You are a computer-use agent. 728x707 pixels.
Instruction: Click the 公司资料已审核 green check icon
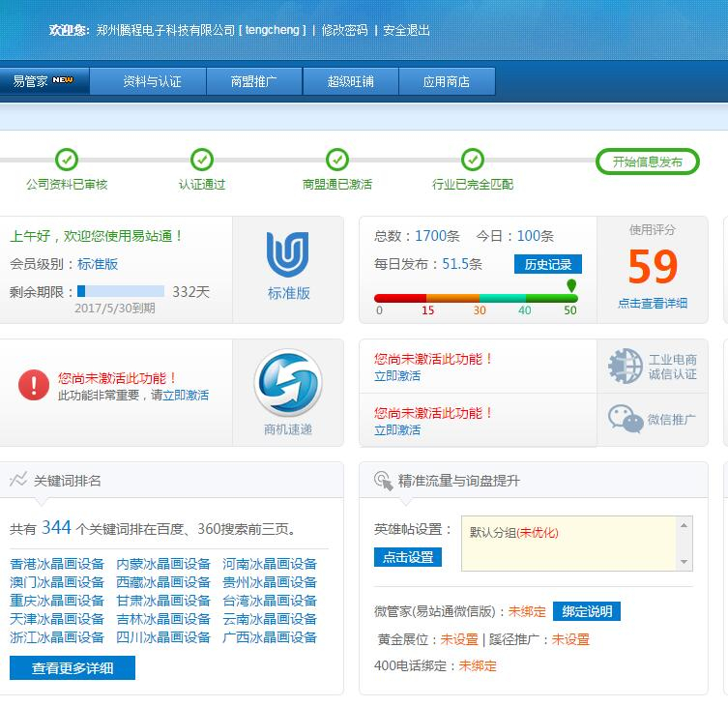coord(67,160)
